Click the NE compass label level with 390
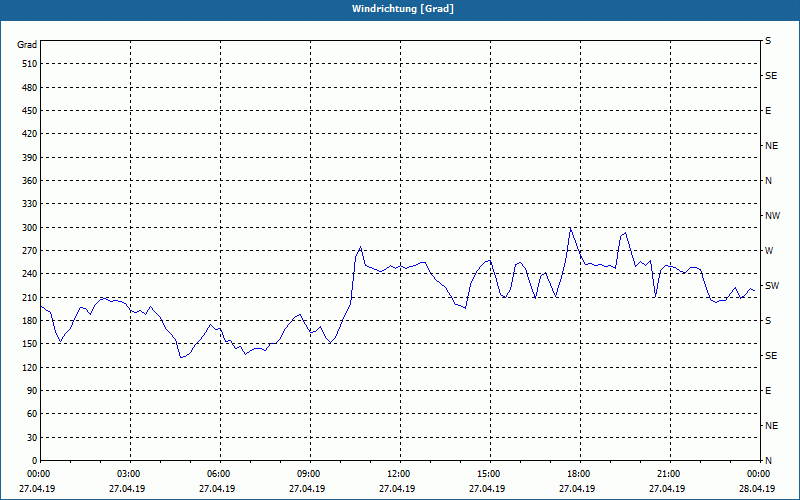The height and width of the screenshot is (500, 800). point(771,146)
